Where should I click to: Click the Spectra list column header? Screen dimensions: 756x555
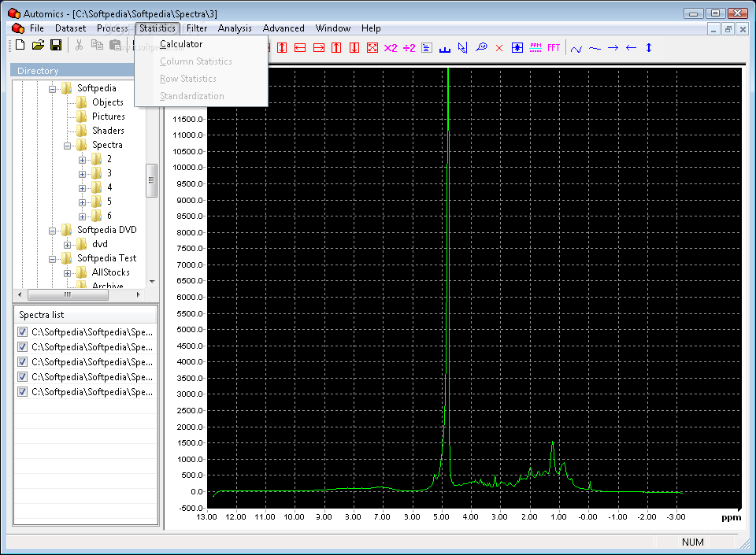coord(85,315)
